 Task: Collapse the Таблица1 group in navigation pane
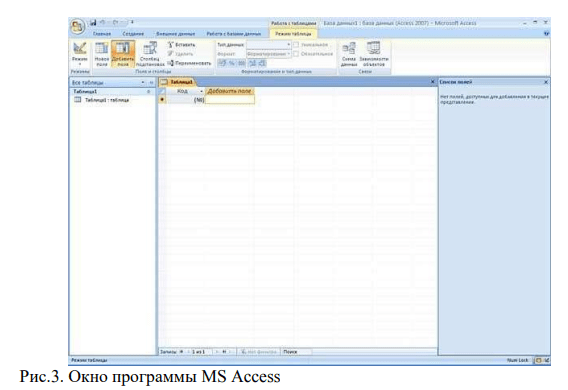(x=148, y=92)
